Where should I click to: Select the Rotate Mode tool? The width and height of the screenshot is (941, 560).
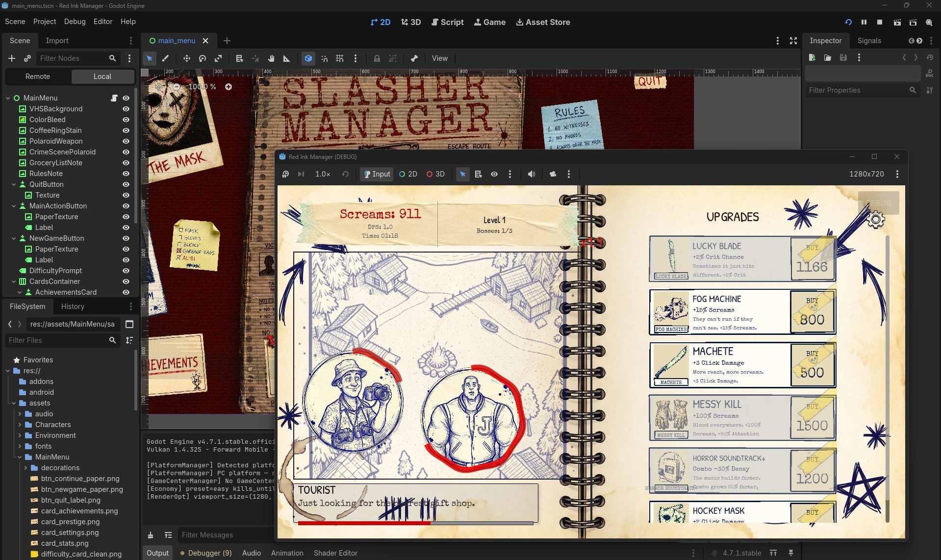point(203,58)
